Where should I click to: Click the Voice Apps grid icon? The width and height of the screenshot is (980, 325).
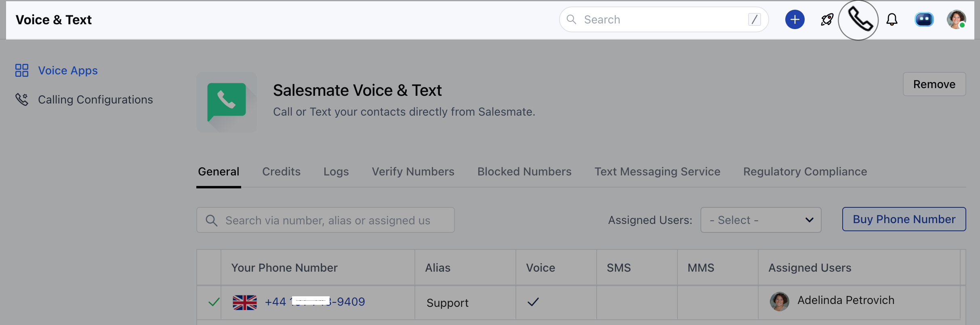[x=22, y=70]
